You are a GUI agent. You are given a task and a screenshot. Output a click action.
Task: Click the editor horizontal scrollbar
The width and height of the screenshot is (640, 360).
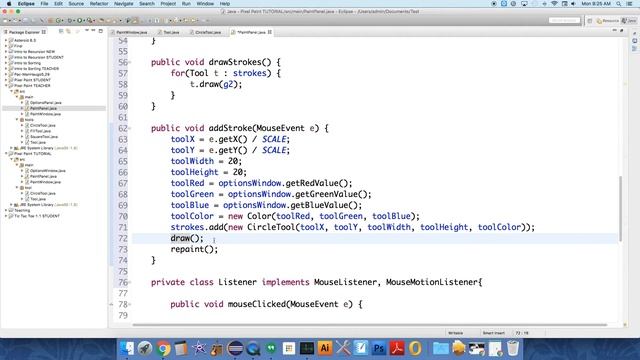coord(370,325)
